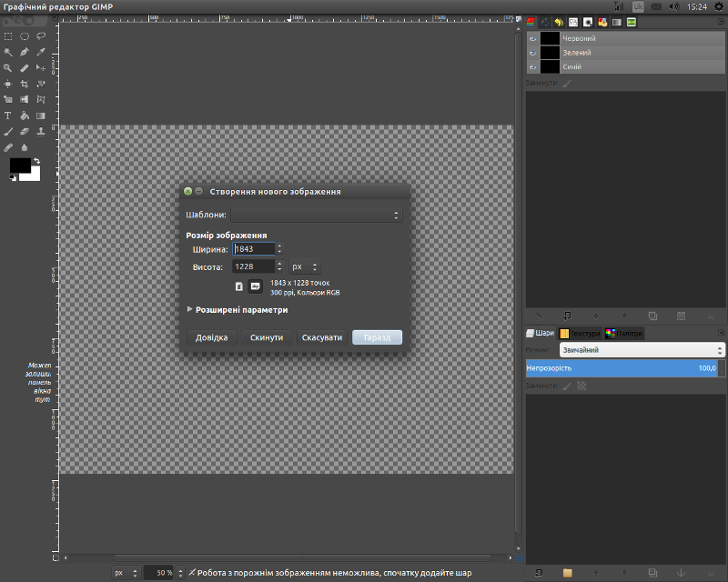This screenshot has height=582, width=728.
Task: Switch to the Шари tab
Action: (541, 333)
